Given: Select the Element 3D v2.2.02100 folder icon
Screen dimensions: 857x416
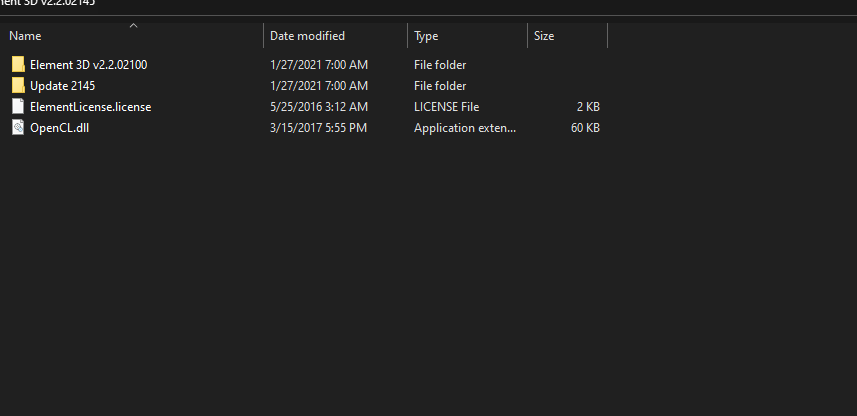Looking at the screenshot, I should (x=18, y=65).
